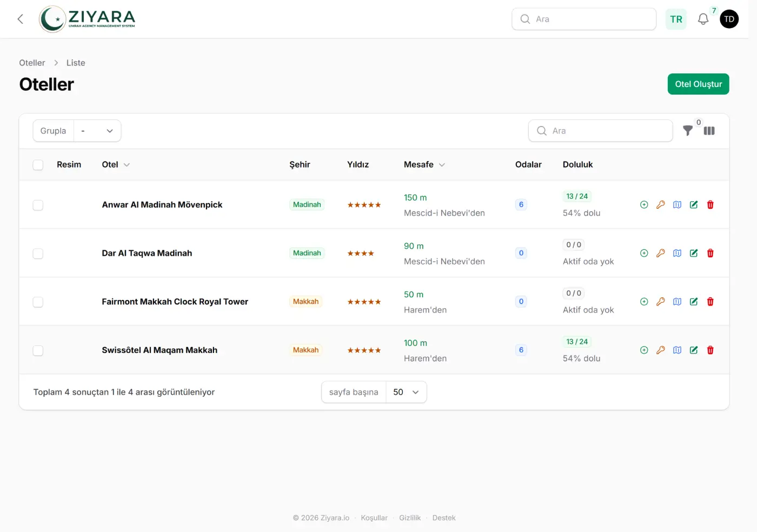
Task: Open the Dar Al Taqwa Madinah hotel name
Action: pos(147,253)
